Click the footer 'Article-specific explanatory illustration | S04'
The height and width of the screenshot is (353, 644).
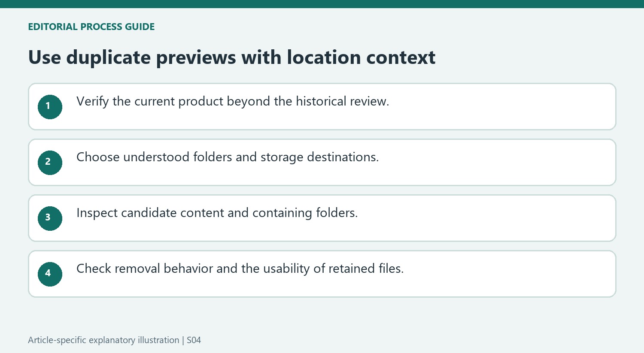115,340
